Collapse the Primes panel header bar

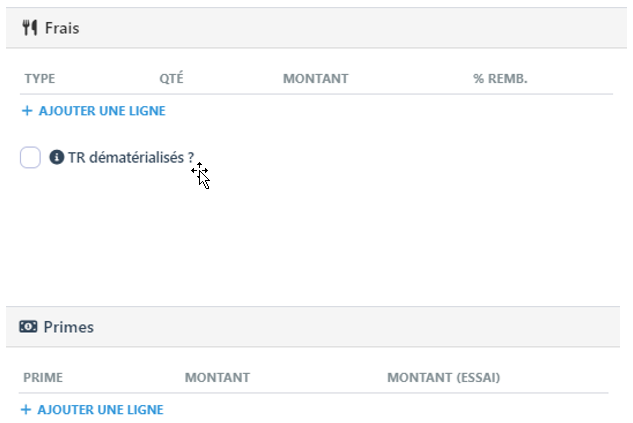[350, 327]
